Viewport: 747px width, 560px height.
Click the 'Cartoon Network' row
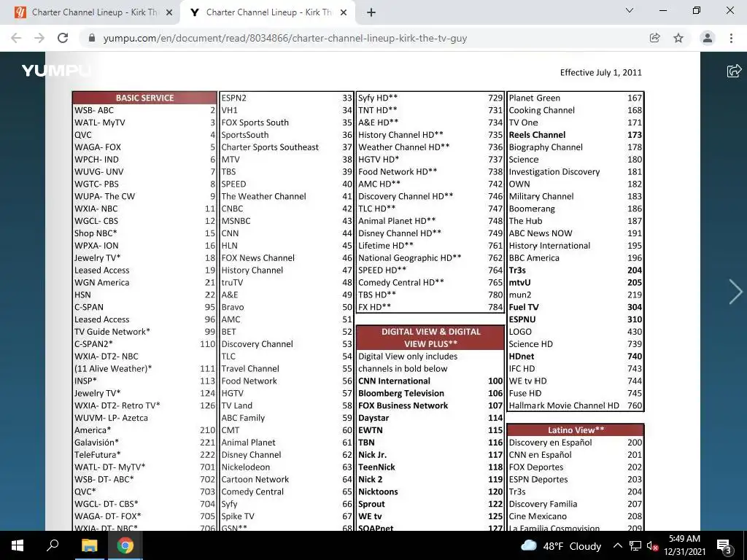[286, 479]
